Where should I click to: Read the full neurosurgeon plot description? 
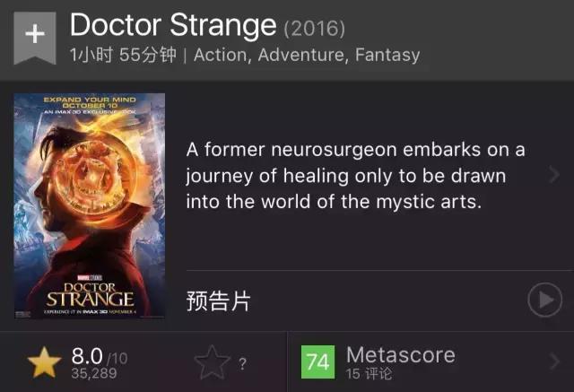(356, 175)
